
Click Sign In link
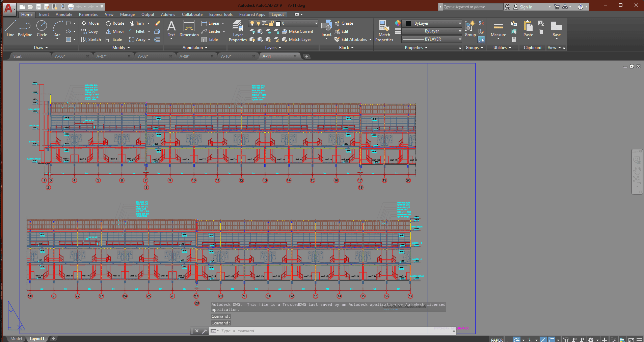click(526, 7)
